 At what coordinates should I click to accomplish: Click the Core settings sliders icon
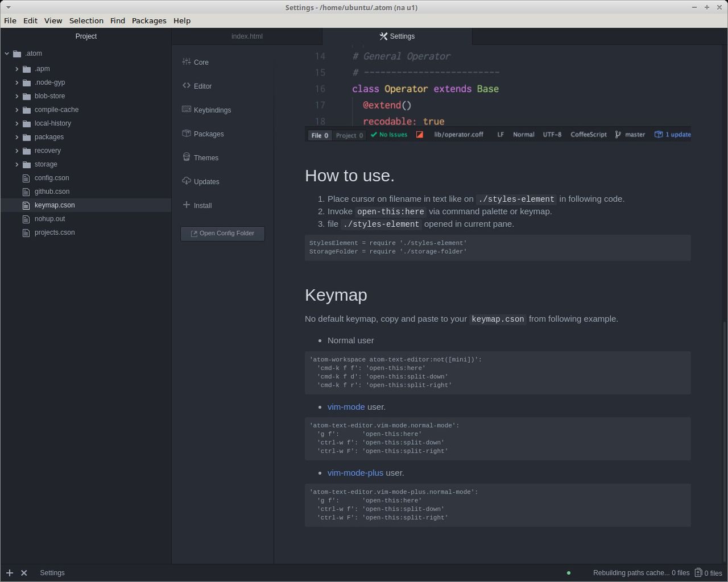[187, 61]
